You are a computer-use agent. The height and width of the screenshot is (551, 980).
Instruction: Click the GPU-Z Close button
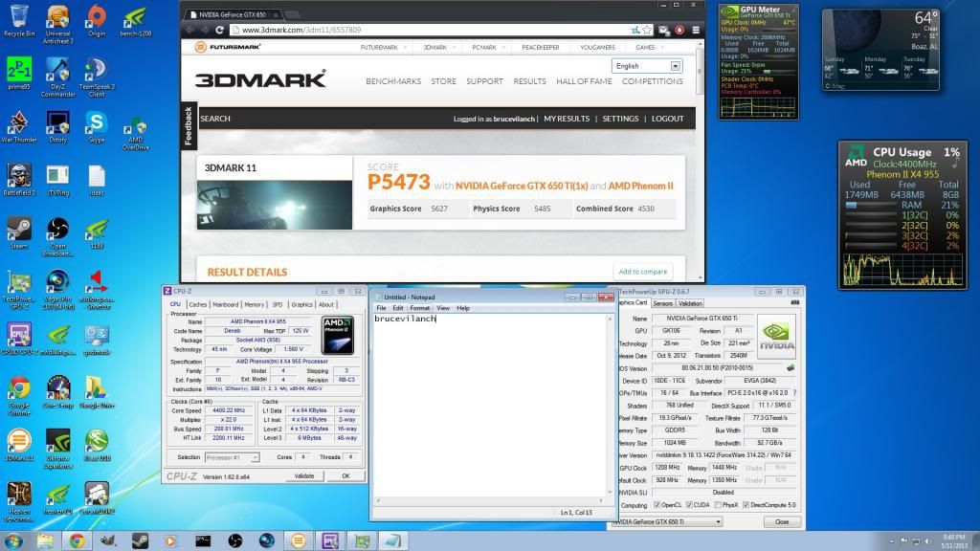pyautogui.click(x=782, y=521)
